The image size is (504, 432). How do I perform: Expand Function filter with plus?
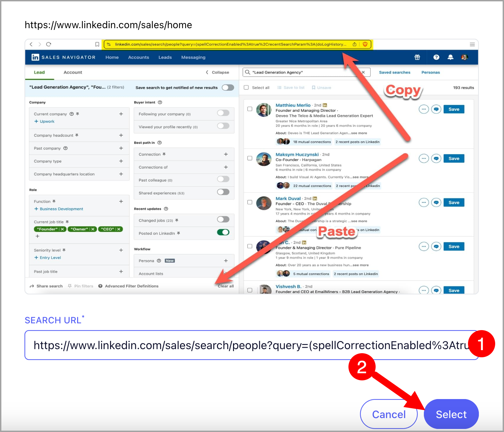pos(121,201)
